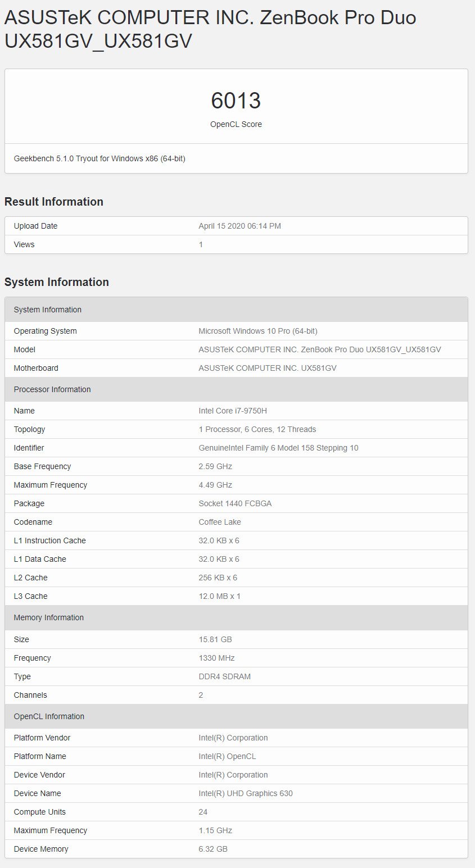Click the Motherboard value UX581GV
Screen dimensions: 475x868
click(x=268, y=368)
